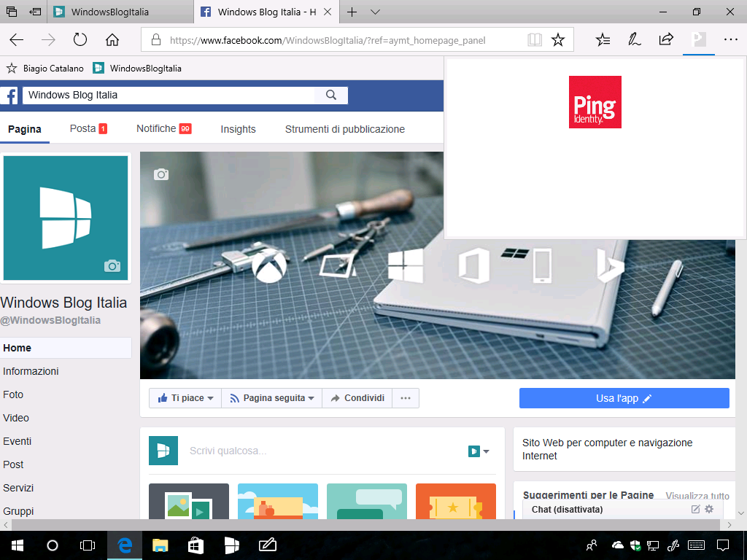Set these tabs aside icon
This screenshot has height=560, width=747.
coord(35,12)
